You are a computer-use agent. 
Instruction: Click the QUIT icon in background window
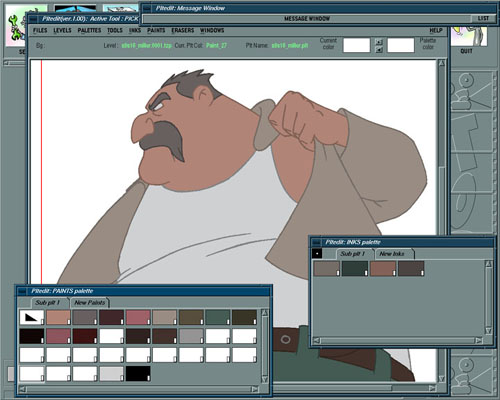pos(469,37)
